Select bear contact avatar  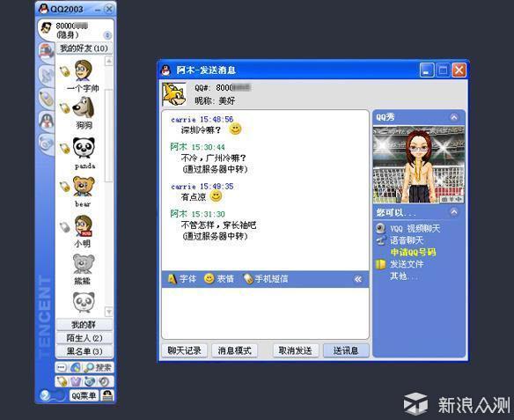(84, 187)
